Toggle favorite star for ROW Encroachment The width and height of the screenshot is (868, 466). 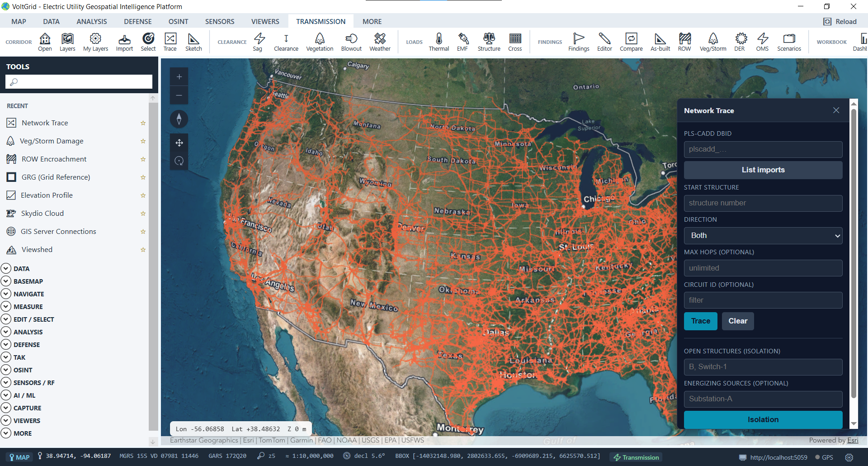click(x=143, y=159)
